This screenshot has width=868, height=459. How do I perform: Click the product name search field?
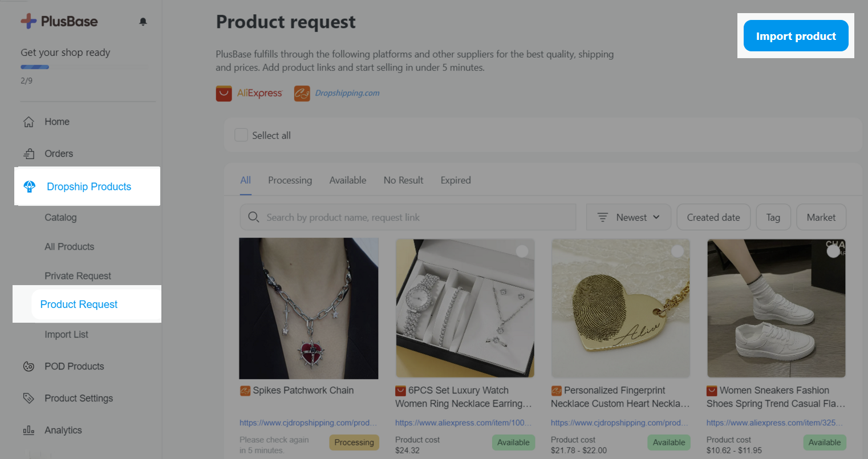(408, 217)
